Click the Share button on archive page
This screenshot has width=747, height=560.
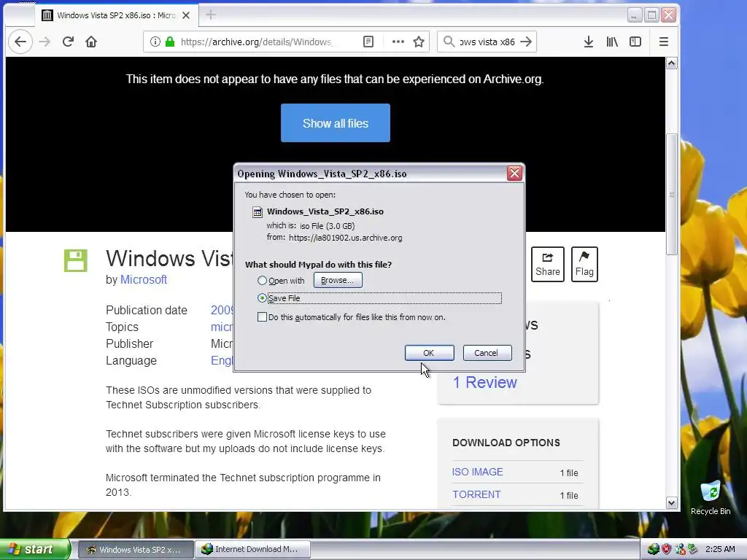pos(547,264)
